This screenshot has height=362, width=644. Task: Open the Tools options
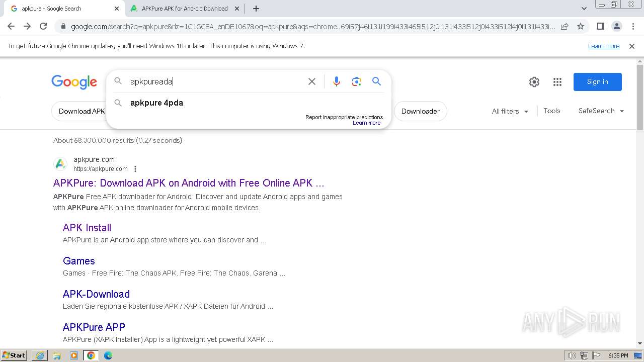[552, 111]
